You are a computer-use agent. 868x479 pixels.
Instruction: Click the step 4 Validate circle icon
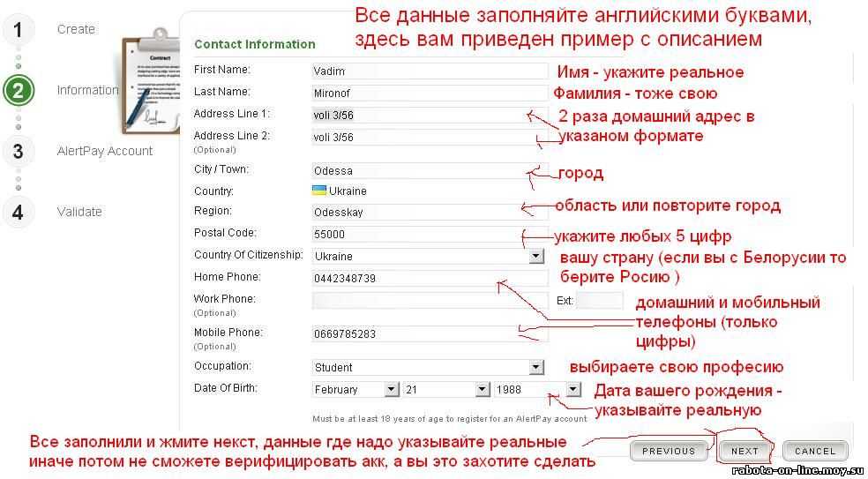tap(18, 212)
